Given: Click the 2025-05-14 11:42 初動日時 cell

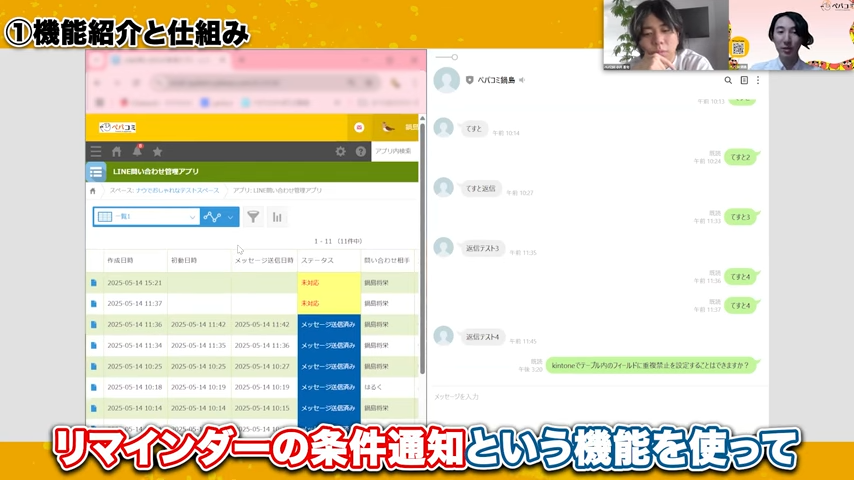Looking at the screenshot, I should tap(198, 325).
